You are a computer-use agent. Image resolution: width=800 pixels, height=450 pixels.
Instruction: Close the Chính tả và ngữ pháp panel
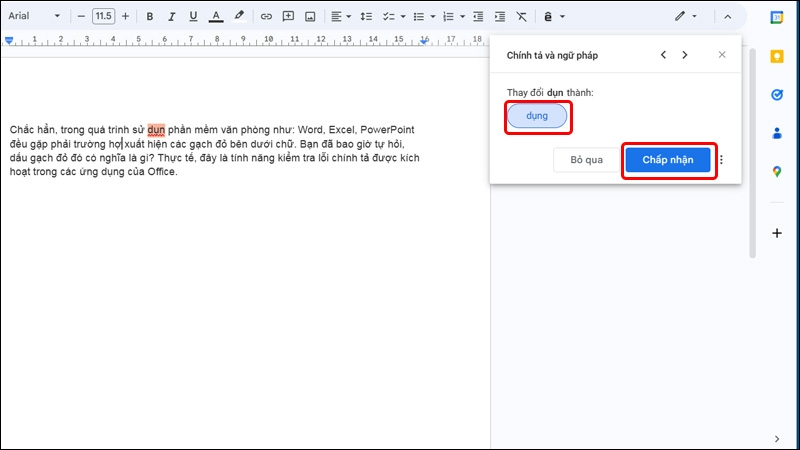coord(722,55)
